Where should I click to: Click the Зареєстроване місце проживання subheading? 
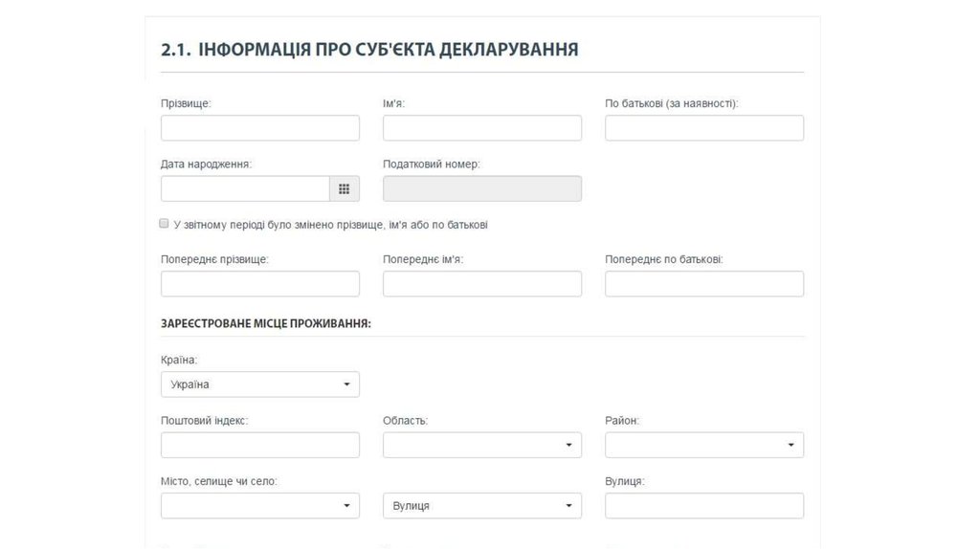coord(266,324)
